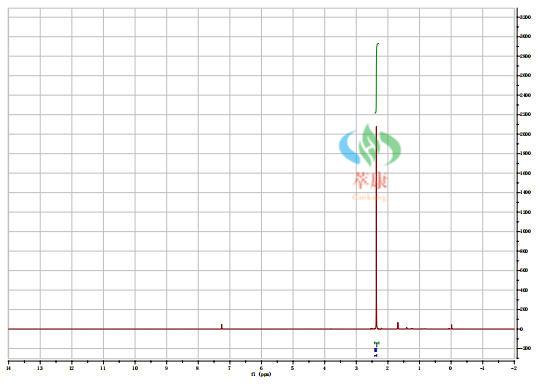540x384 pixels.
Task: Click the y-axis tick label "-200"
Action: point(525,349)
